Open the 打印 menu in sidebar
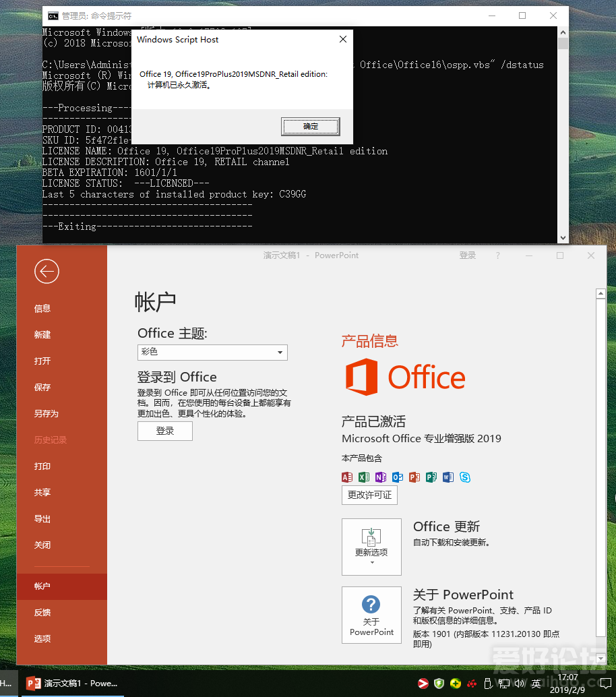Image resolution: width=616 pixels, height=697 pixels. pos(42,466)
